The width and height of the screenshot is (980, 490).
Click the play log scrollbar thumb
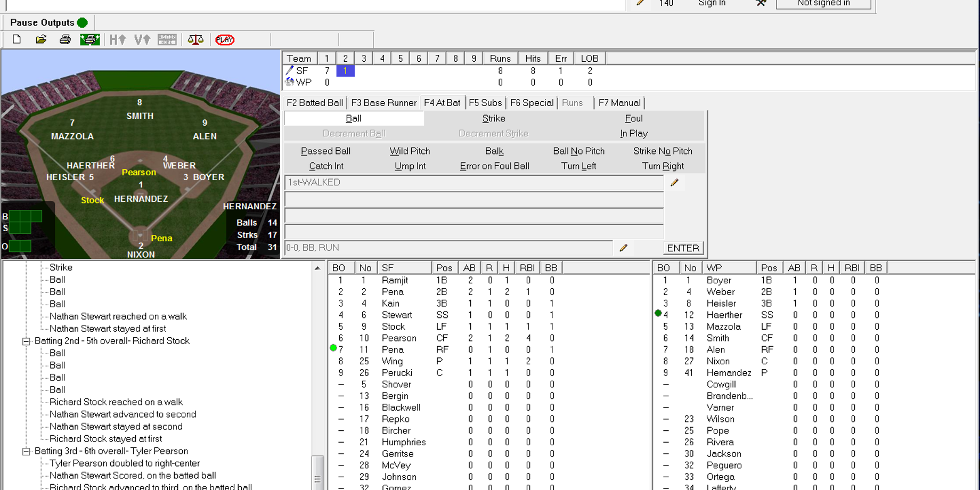[317, 472]
